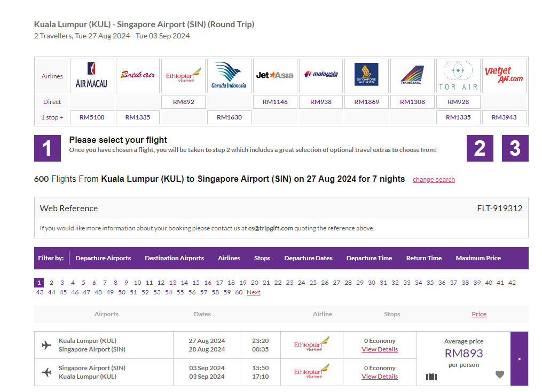This screenshot has height=392, width=542.
Task: Click the Direct row label
Action: (52, 102)
